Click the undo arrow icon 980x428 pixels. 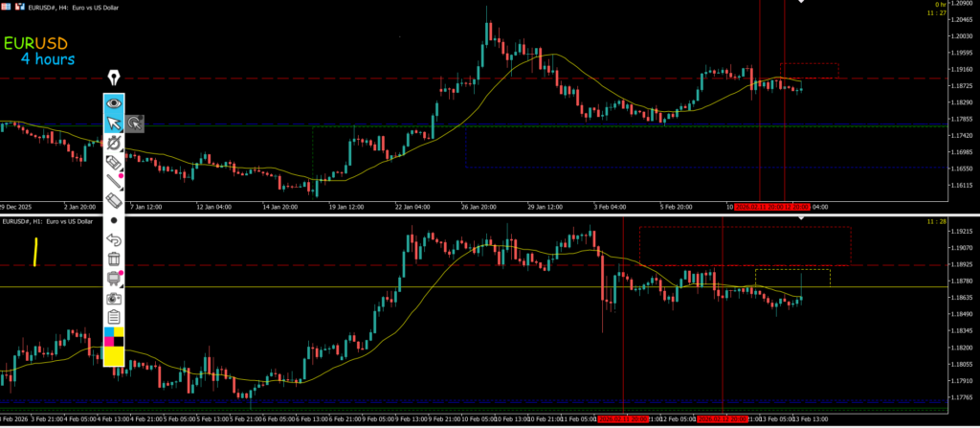(x=114, y=239)
